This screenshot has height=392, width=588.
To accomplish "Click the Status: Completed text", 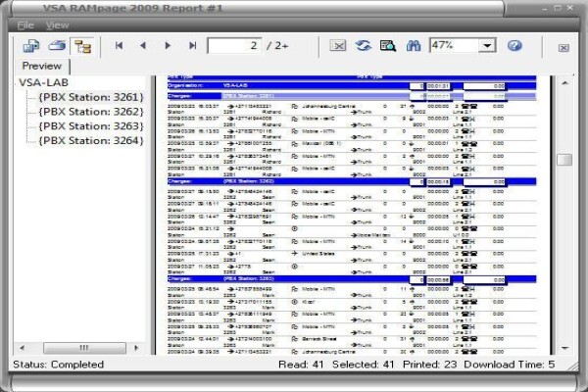I will (59, 365).
